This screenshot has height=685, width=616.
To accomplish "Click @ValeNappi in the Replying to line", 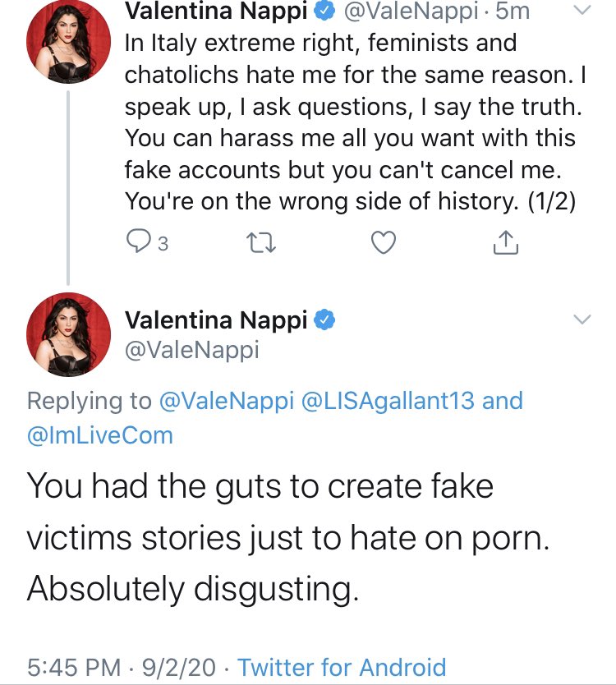I will click(221, 401).
